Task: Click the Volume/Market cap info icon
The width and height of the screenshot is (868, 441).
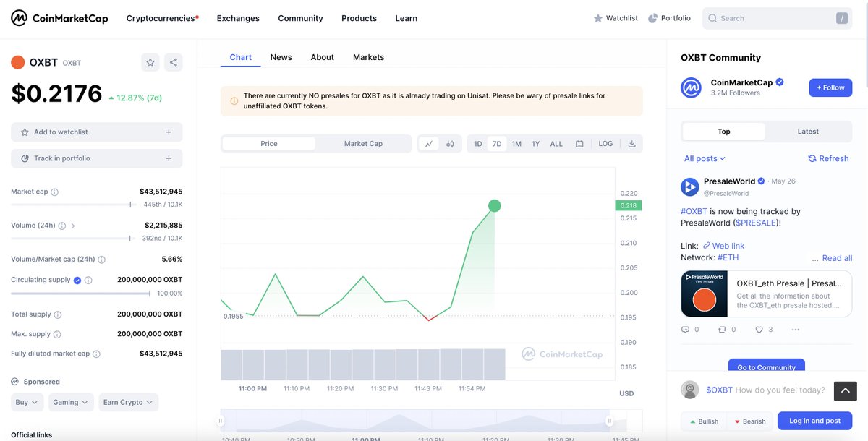Action: (101, 260)
